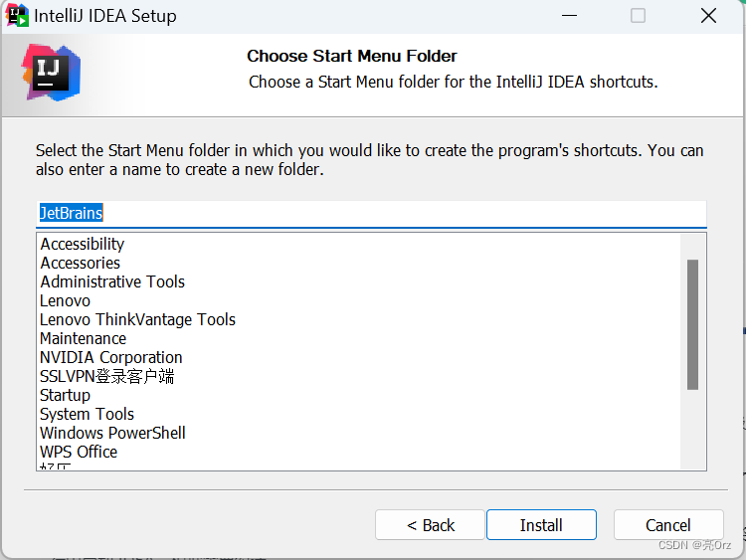Select the Accessories folder

80,263
